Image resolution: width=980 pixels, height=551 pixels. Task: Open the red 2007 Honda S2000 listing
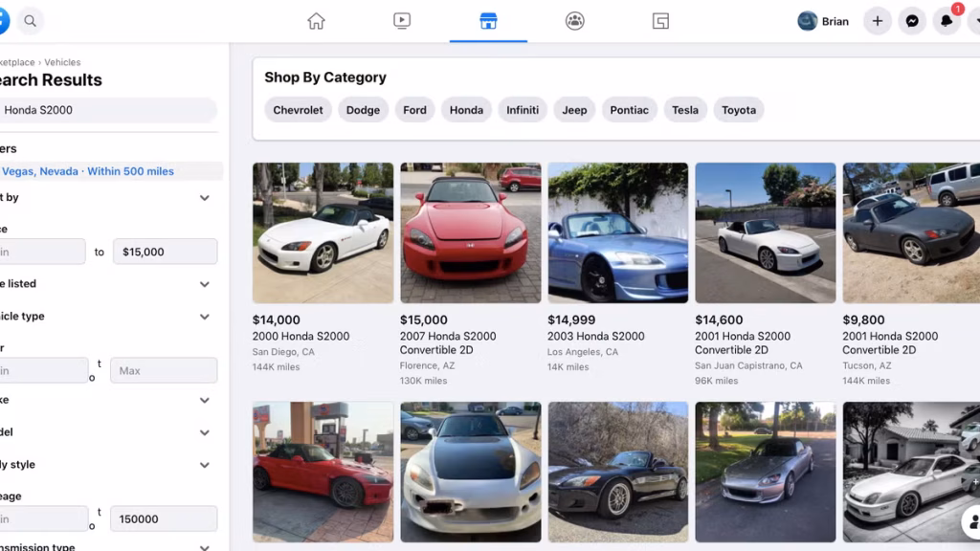pos(470,232)
